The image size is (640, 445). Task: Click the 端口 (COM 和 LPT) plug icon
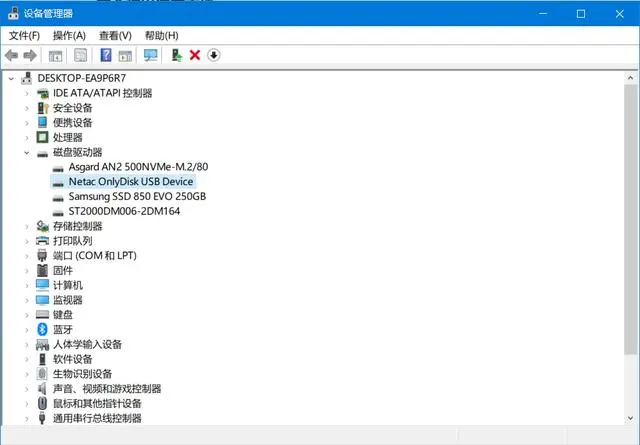pos(42,256)
